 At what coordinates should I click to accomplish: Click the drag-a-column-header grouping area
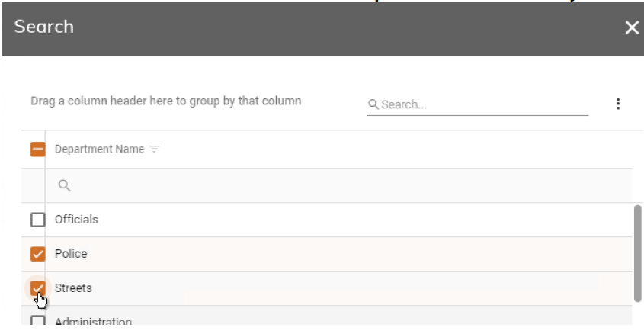(165, 101)
